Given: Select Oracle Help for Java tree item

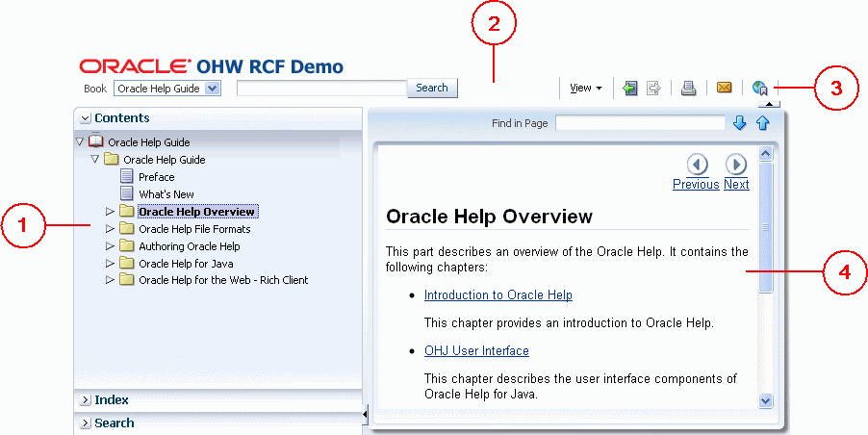Looking at the screenshot, I should 186,264.
